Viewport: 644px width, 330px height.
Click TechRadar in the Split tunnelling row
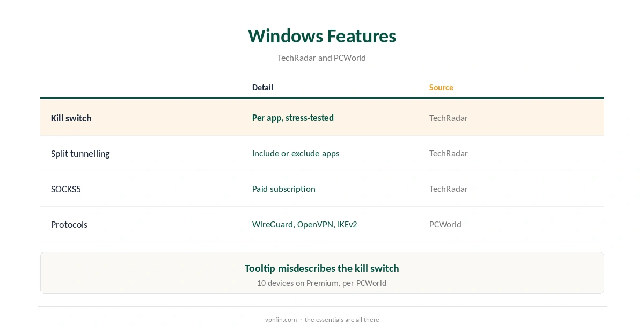point(449,153)
